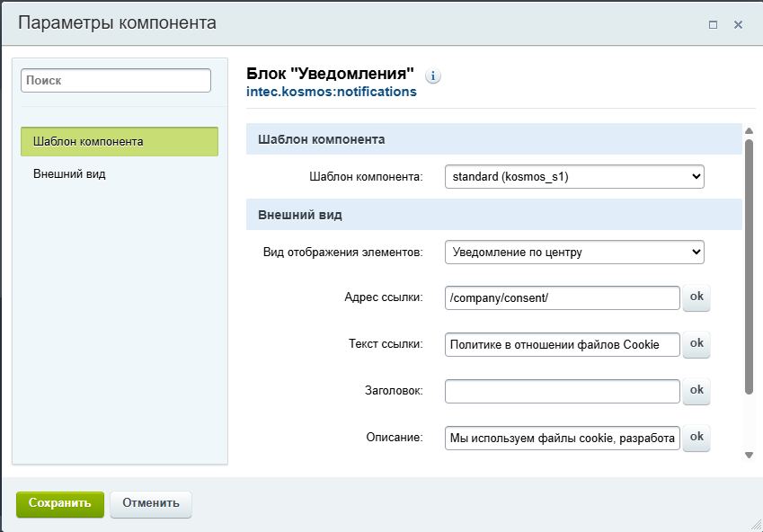Select "Шаблон компонента" in the left sidebar

click(x=120, y=142)
